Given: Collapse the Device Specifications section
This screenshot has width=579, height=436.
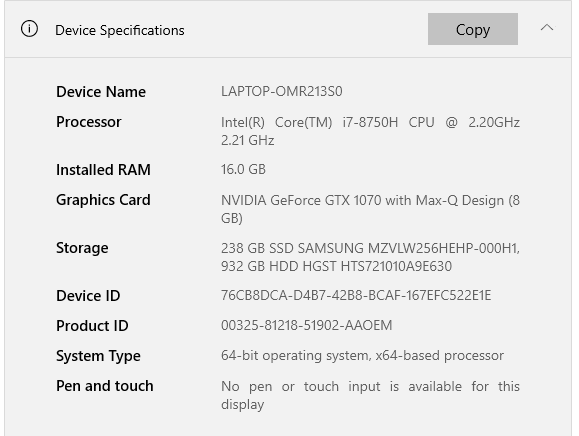Looking at the screenshot, I should point(547,28).
